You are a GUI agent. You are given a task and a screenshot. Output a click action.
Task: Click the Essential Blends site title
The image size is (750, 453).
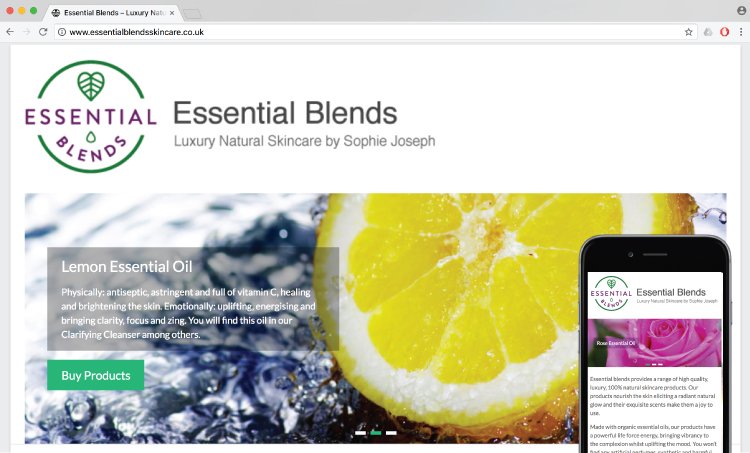[x=285, y=113]
